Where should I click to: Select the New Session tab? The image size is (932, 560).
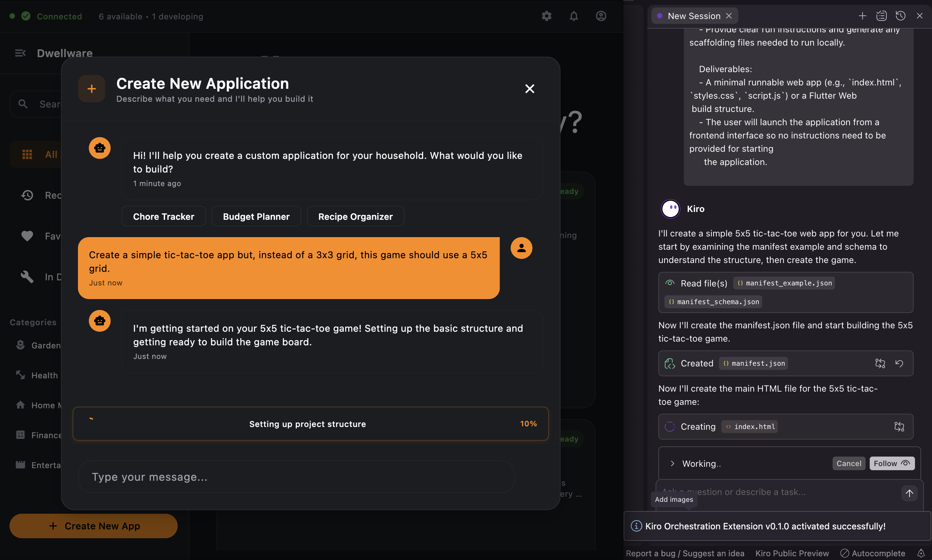[693, 16]
